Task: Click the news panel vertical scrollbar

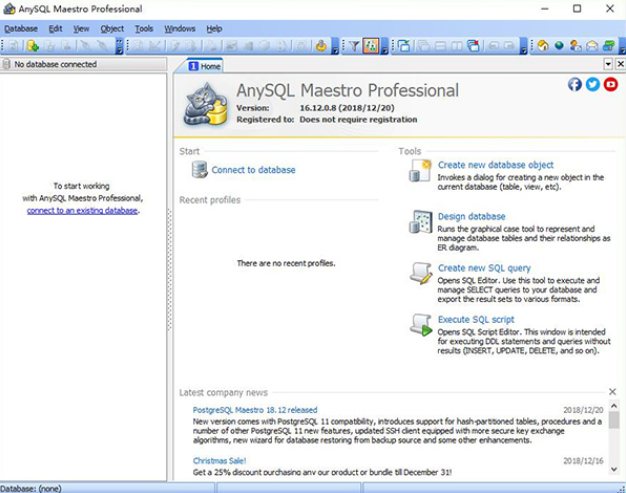Action: [x=613, y=440]
